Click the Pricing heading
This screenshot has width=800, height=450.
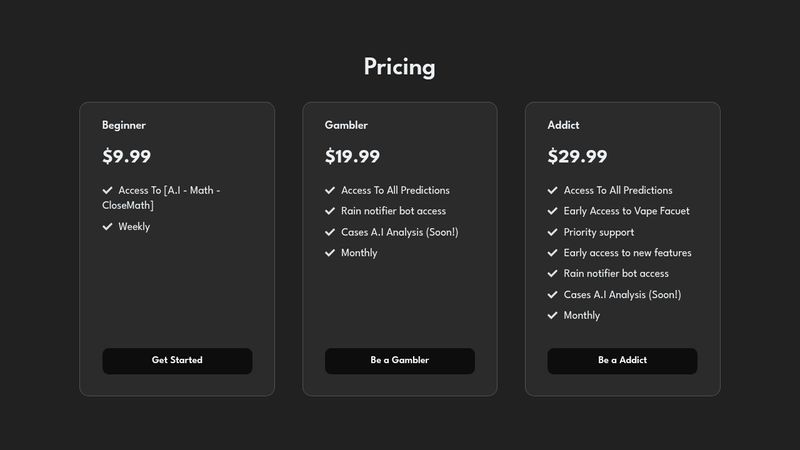point(399,67)
